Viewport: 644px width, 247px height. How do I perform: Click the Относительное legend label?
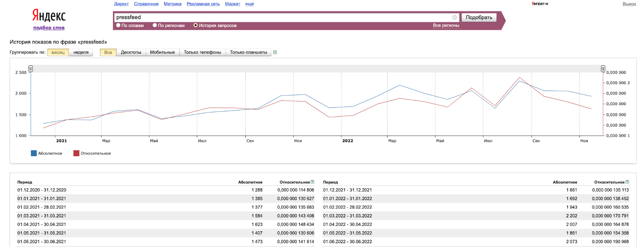click(x=96, y=153)
